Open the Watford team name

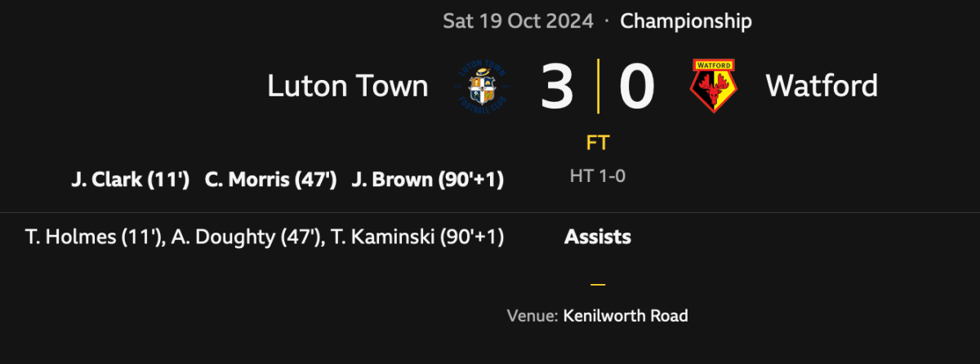[x=822, y=86]
